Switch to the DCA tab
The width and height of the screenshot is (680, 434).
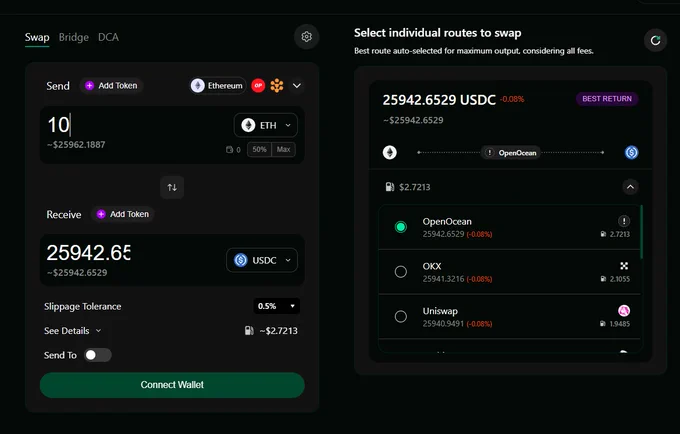coord(108,37)
